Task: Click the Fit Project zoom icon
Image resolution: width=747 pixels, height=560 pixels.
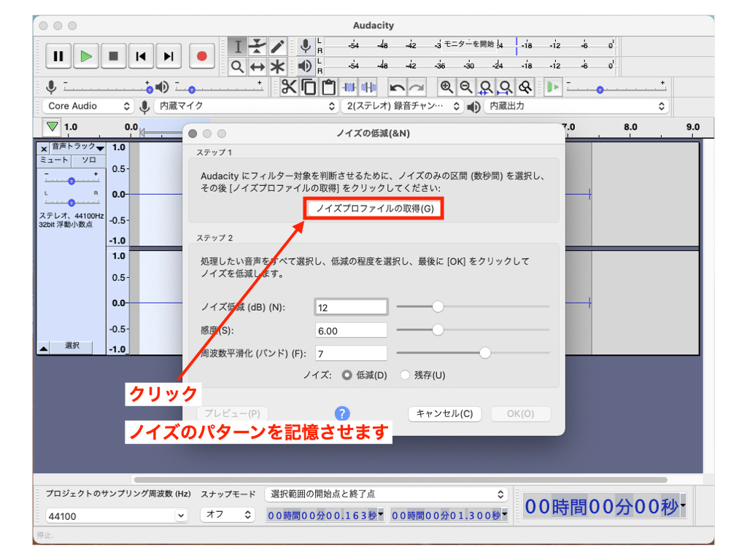Action: 505,87
